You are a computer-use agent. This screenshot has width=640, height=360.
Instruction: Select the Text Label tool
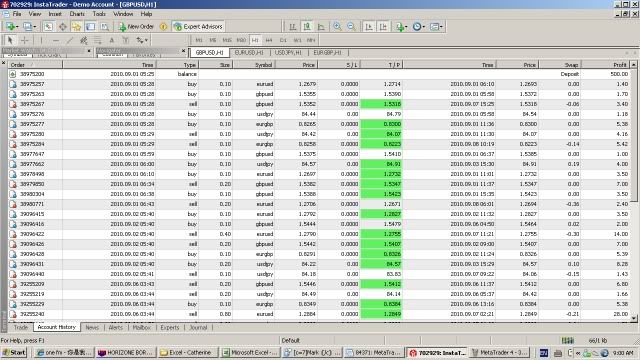(125, 40)
